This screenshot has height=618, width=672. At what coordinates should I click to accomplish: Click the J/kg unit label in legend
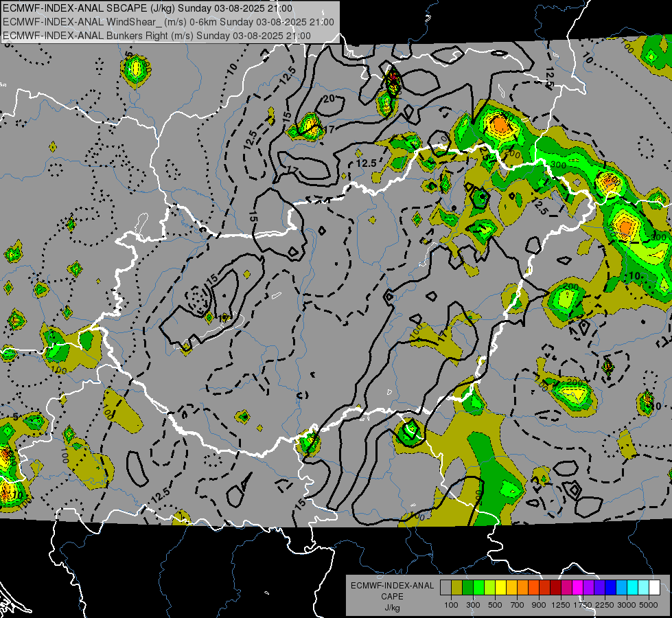[392, 608]
